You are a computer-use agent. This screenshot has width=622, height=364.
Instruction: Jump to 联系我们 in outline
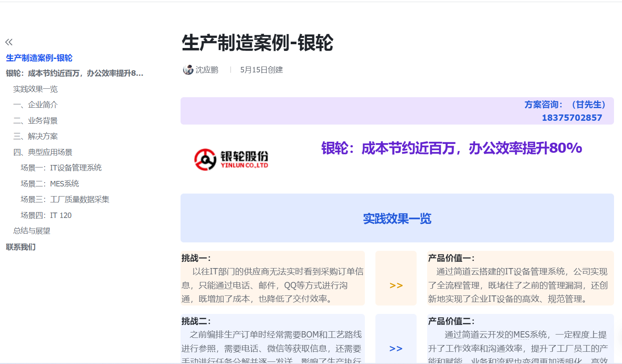(x=21, y=247)
